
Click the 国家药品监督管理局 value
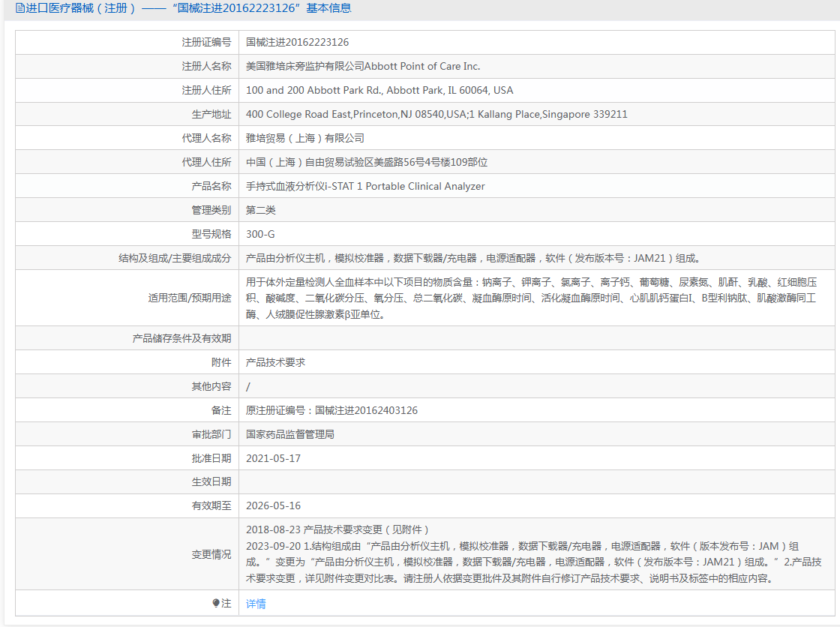pos(290,434)
